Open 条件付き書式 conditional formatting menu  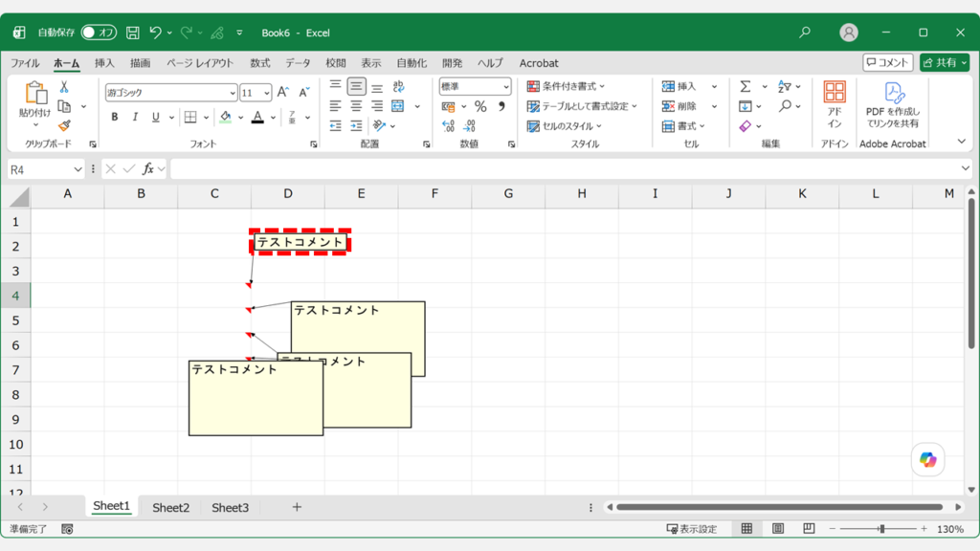567,86
